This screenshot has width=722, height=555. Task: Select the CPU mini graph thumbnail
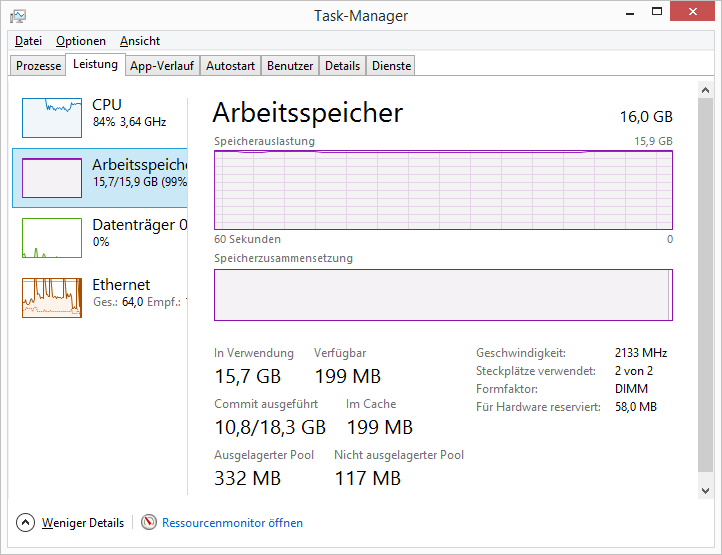point(52,118)
